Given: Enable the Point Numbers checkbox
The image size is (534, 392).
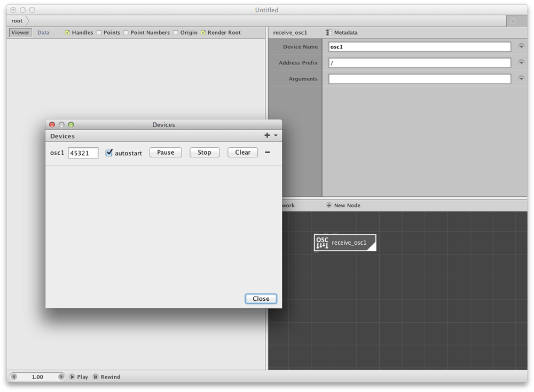Looking at the screenshot, I should [x=126, y=33].
